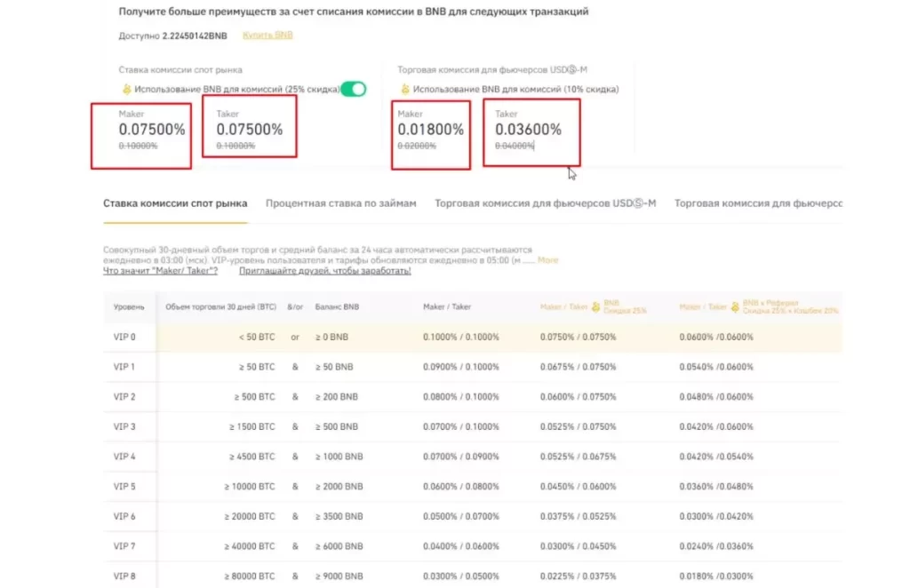This screenshot has height=588, width=910.
Task: Open the rightmost 'Торговая комиссия для фьючерс' tab
Action: click(x=758, y=203)
